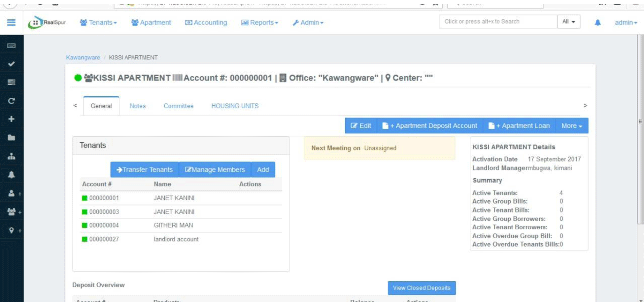Open notifications bell in top bar
The image size is (644, 302).
click(597, 22)
